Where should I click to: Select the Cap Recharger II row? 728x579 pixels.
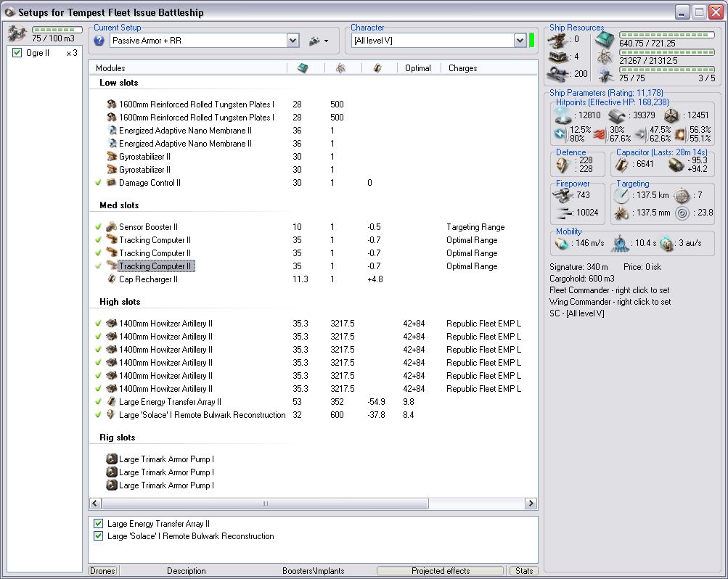pos(313,279)
